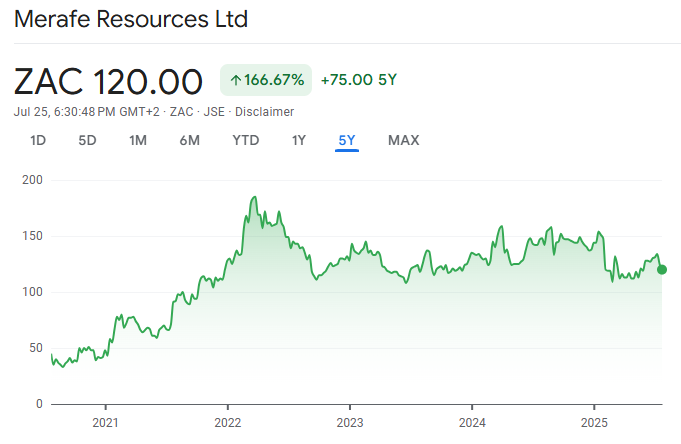This screenshot has height=444, width=681.
Task: Click the ZAC 120.00 price text
Action: click(108, 81)
